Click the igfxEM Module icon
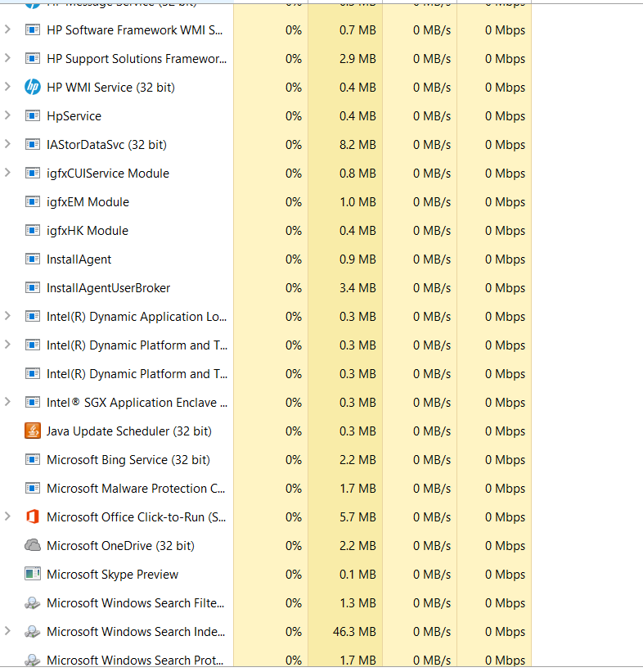643x672 pixels. tap(33, 202)
